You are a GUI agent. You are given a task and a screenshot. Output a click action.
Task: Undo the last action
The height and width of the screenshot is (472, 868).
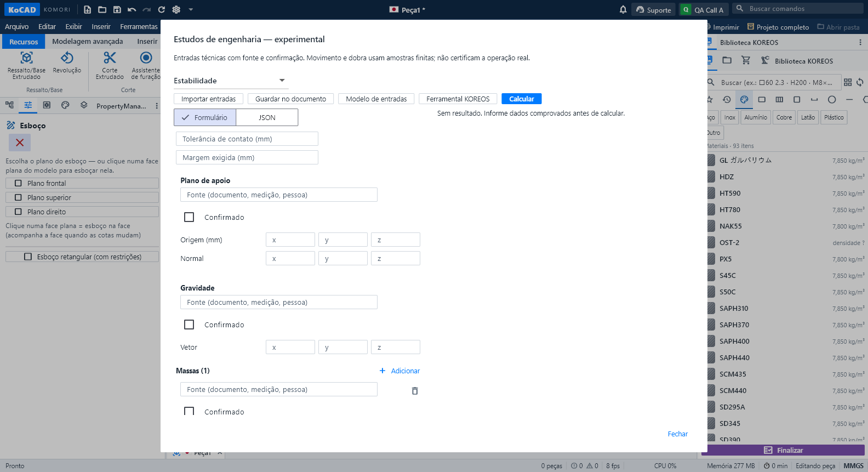(x=132, y=9)
